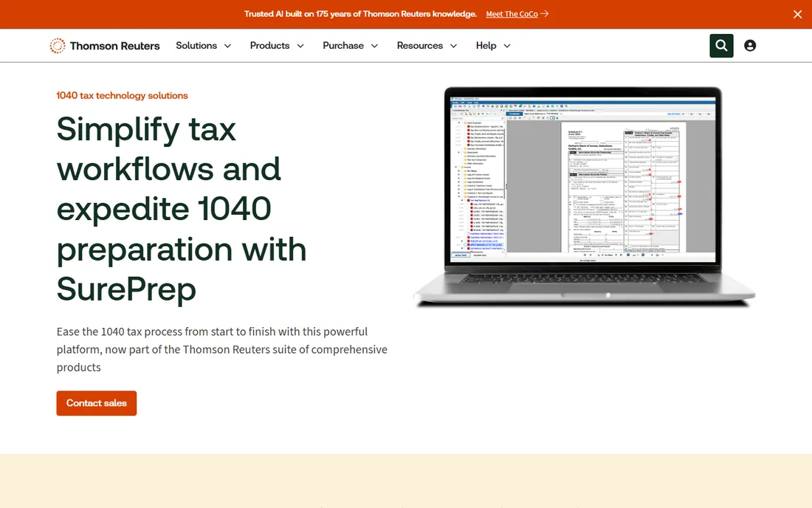Expand the chevron next to Resources

454,46
